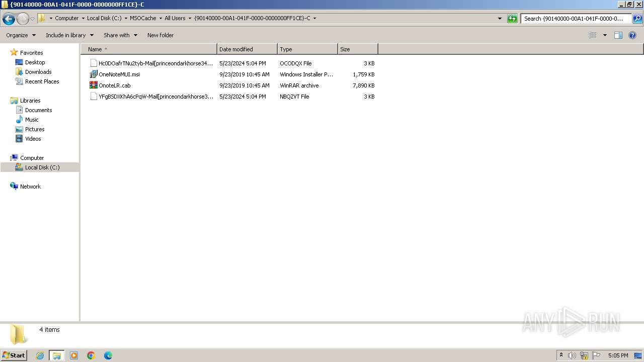The image size is (644, 362).
Task: Launch Internet Explorer from the taskbar
Action: coord(40,355)
